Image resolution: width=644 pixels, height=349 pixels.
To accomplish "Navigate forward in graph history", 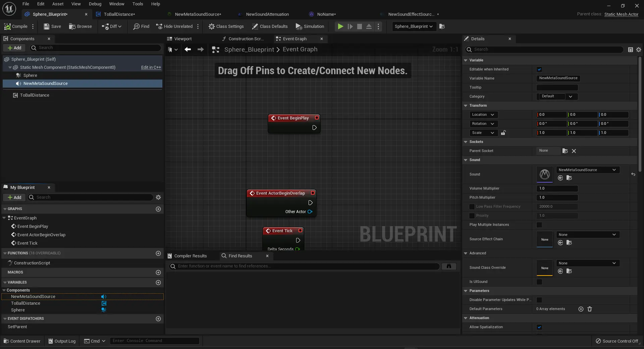I will pos(201,49).
